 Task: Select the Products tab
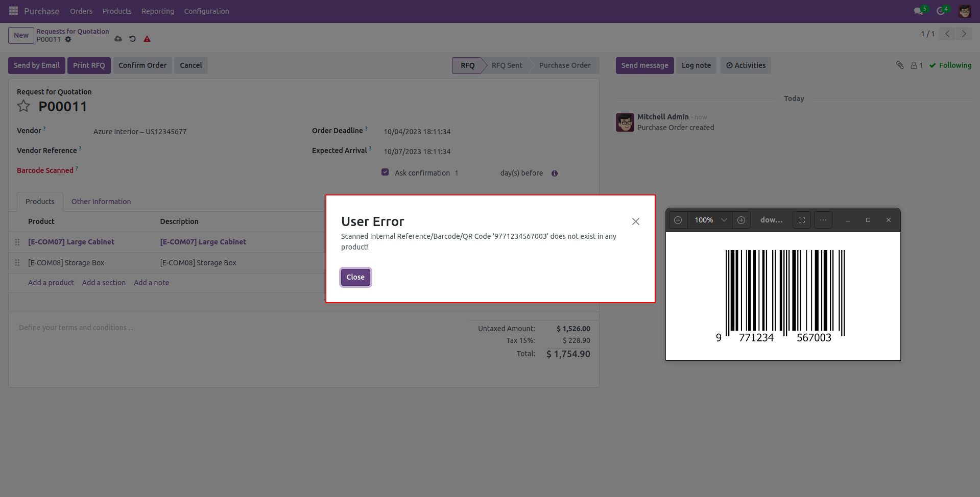point(40,202)
